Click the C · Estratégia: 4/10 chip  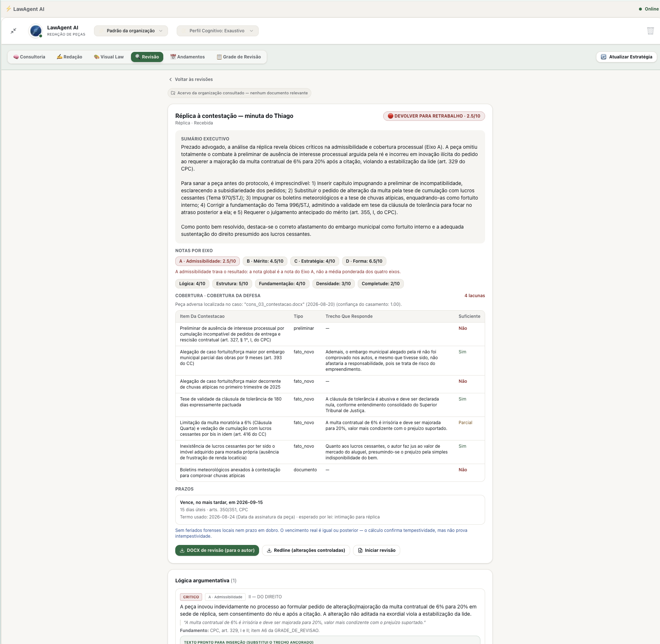[315, 261]
